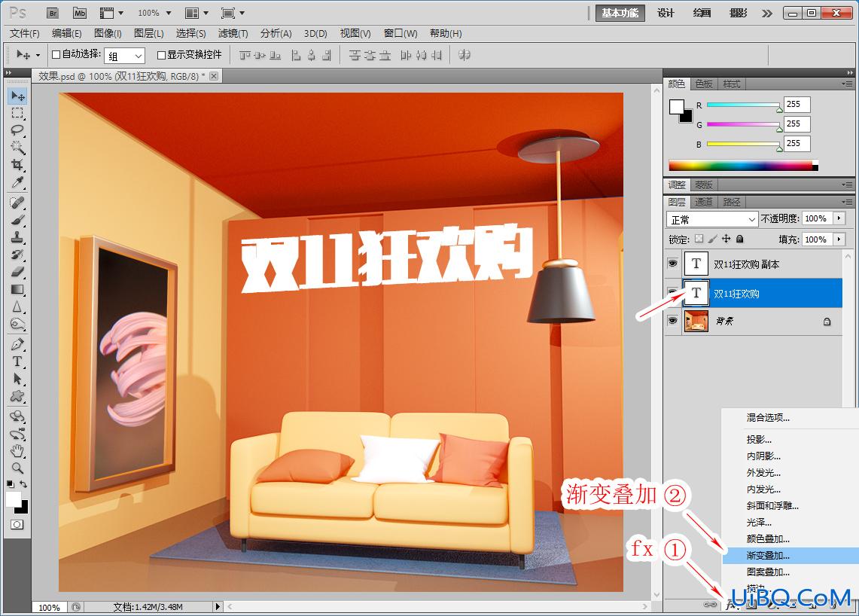Switch to the 路径 tab

731,203
